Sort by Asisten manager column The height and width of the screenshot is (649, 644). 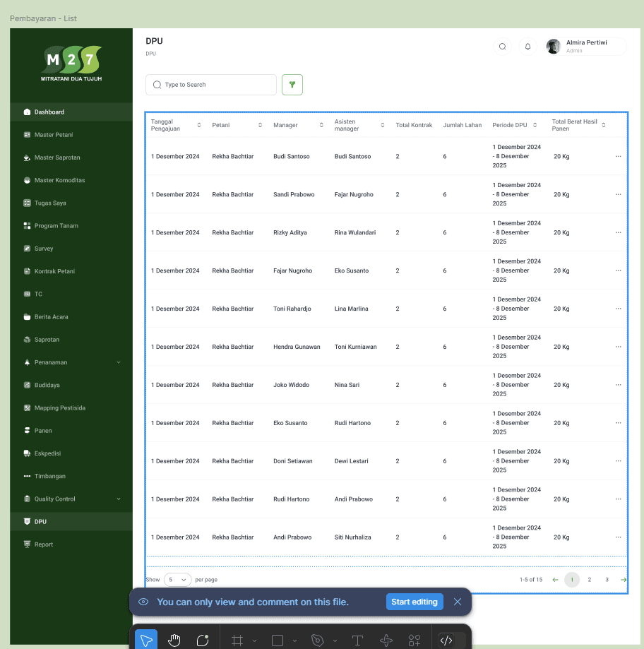click(x=383, y=125)
